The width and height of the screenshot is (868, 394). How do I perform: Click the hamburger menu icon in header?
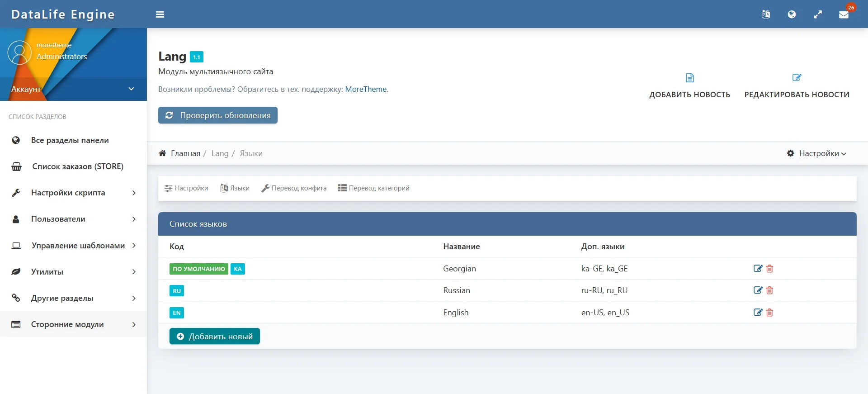(x=160, y=14)
